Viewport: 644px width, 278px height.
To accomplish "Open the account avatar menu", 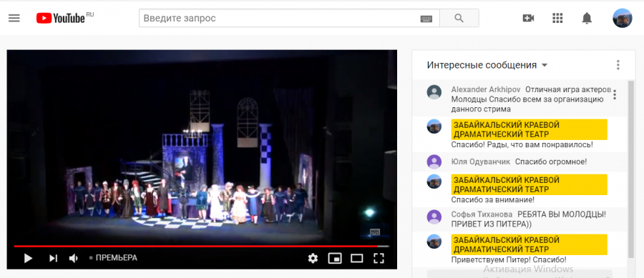I will [623, 18].
